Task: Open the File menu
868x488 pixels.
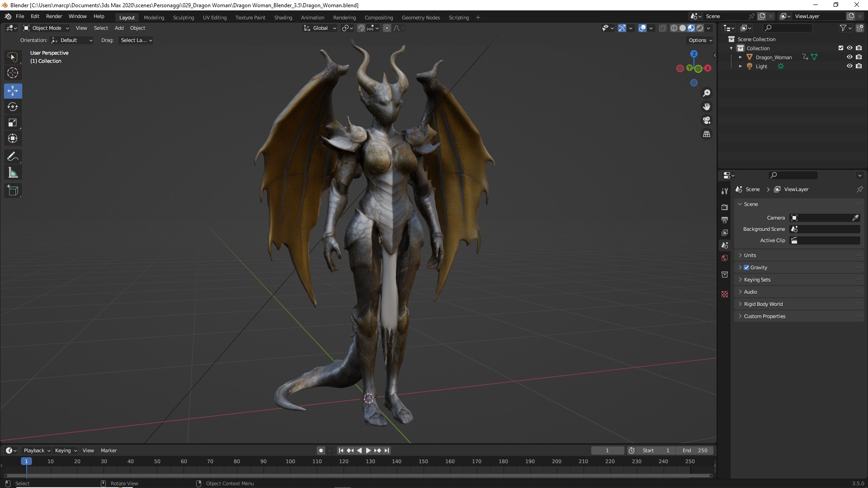Action: point(20,16)
